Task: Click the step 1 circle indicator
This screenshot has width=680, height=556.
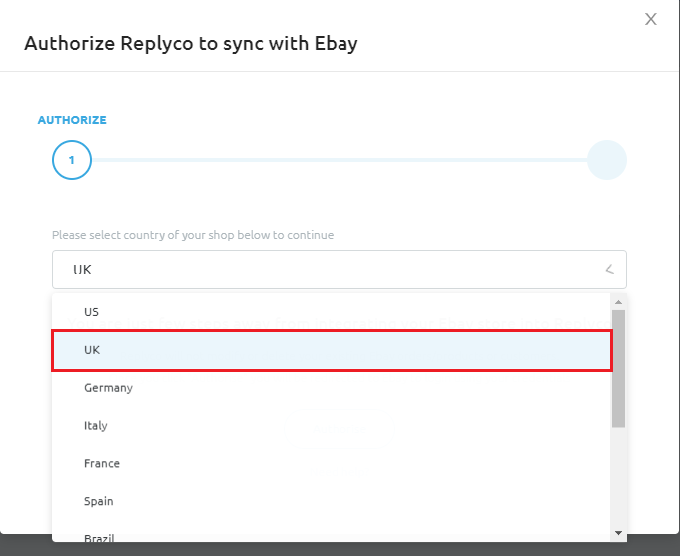Action: tap(71, 160)
